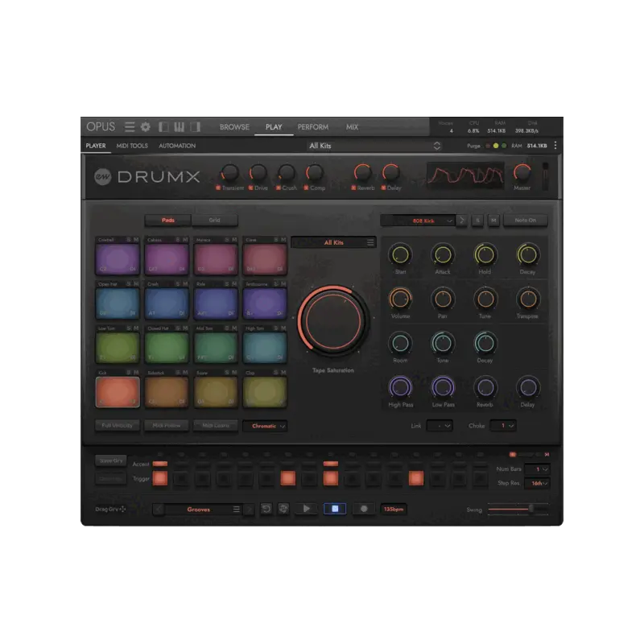Viewport: 644px width, 644px height.
Task: Toggle the Drive effect checkbox
Action: point(250,188)
